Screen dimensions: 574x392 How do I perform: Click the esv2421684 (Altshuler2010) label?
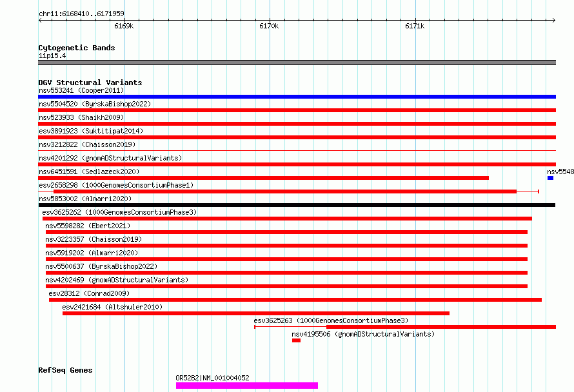[x=112, y=307]
